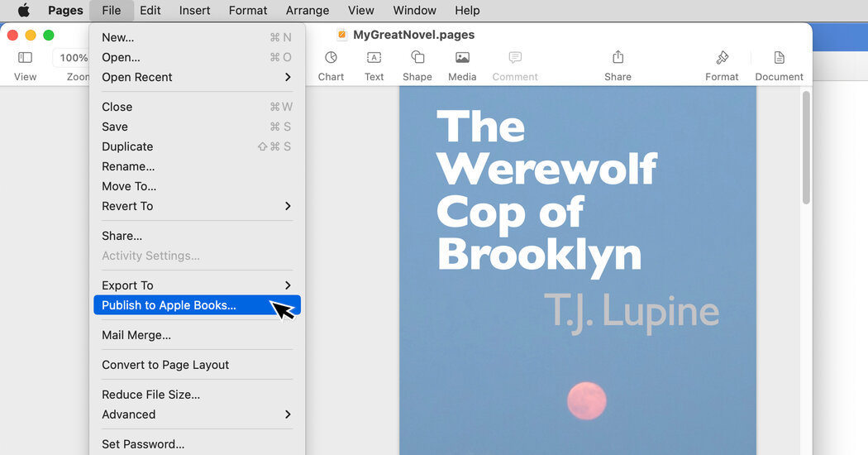Open the Document settings icon

point(779,58)
